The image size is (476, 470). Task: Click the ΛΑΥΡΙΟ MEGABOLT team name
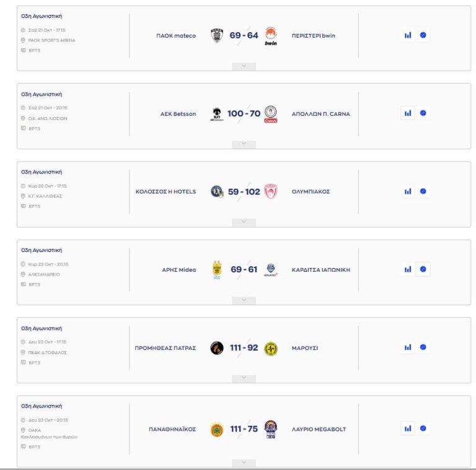point(319,429)
